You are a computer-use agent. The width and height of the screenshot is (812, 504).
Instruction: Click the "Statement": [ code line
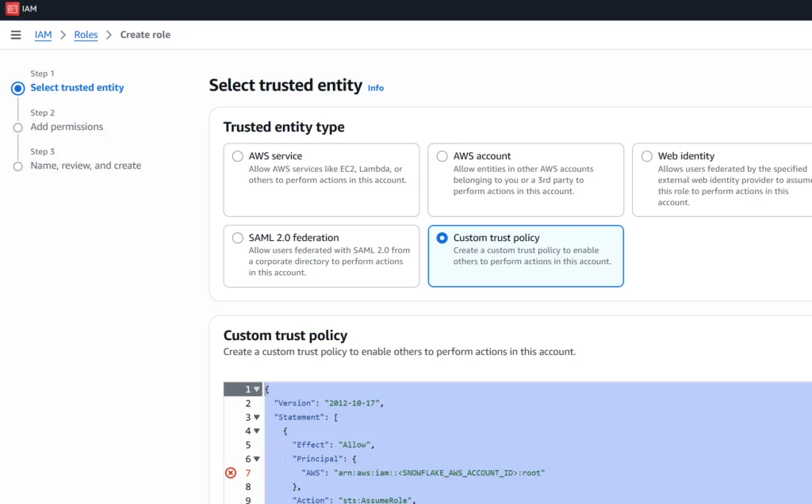(306, 417)
